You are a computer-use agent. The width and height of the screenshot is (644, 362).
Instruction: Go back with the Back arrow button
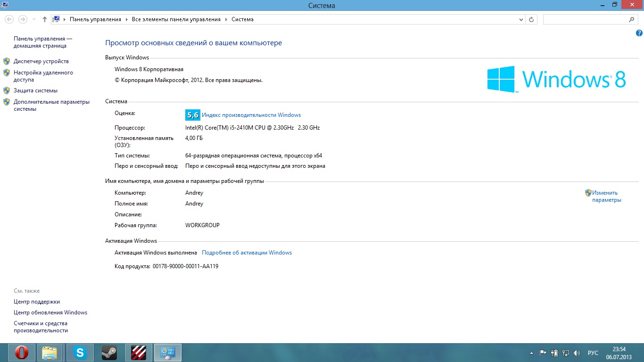(9, 19)
